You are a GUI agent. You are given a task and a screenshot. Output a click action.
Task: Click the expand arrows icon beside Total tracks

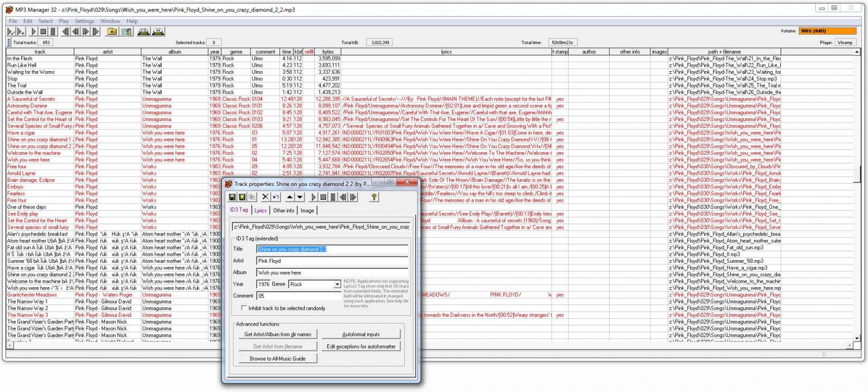coord(9,42)
